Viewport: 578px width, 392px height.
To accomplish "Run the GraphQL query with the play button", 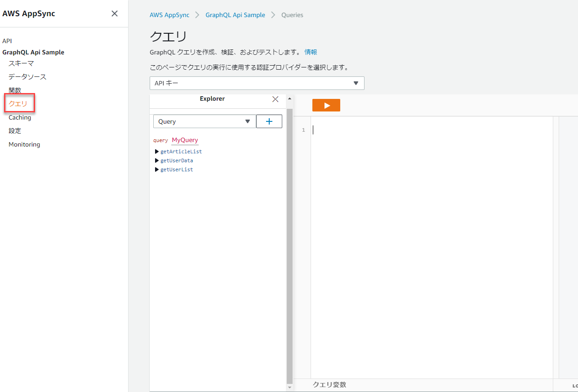I will [x=326, y=105].
